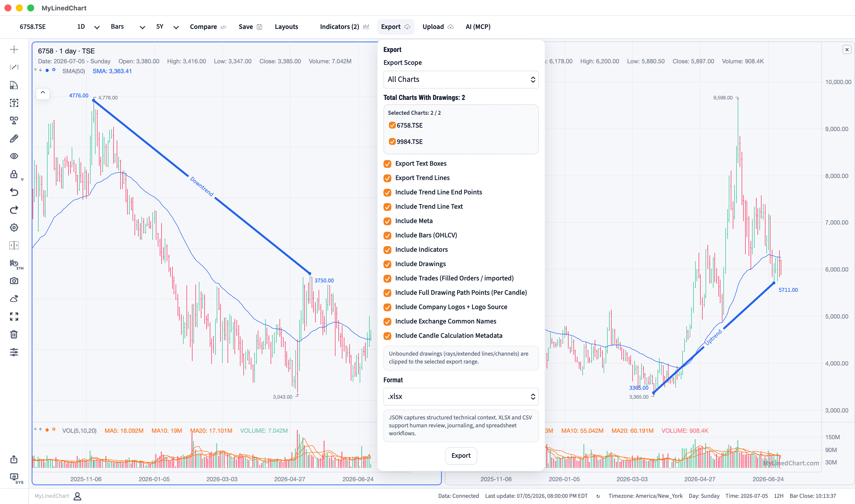
Task: Click the split chart panes icon
Action: 14,245
